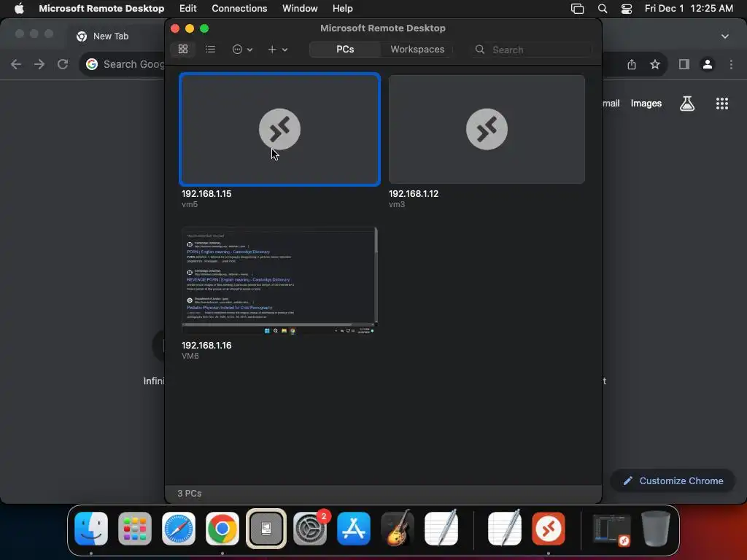Open the Search Labs flask icon
Image resolution: width=747 pixels, height=560 pixels.
coord(687,104)
